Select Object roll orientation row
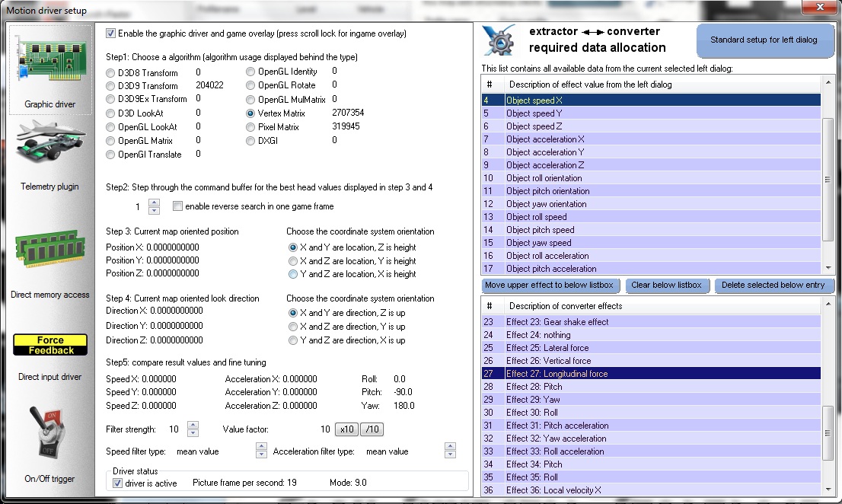The width and height of the screenshot is (842, 504). (x=652, y=178)
